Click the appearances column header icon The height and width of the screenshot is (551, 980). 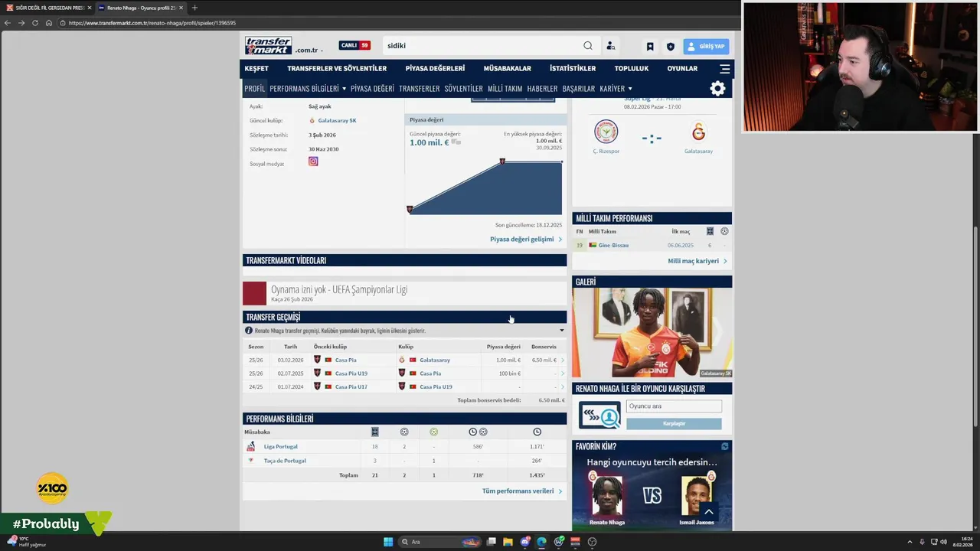pos(374,432)
